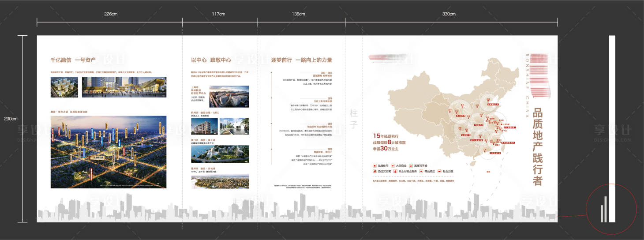Click the 138cm dimension label
The width and height of the screenshot is (644, 240).
click(298, 14)
